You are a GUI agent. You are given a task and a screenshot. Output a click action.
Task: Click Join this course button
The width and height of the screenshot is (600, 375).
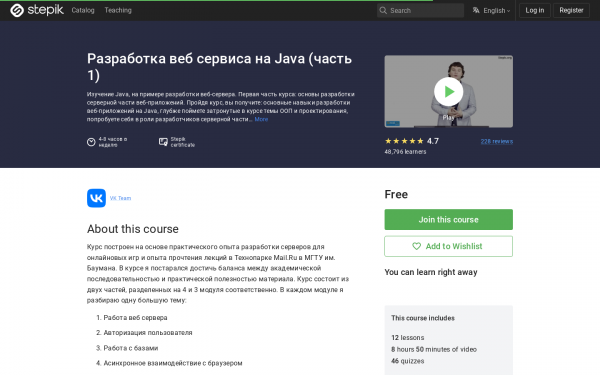click(x=448, y=220)
